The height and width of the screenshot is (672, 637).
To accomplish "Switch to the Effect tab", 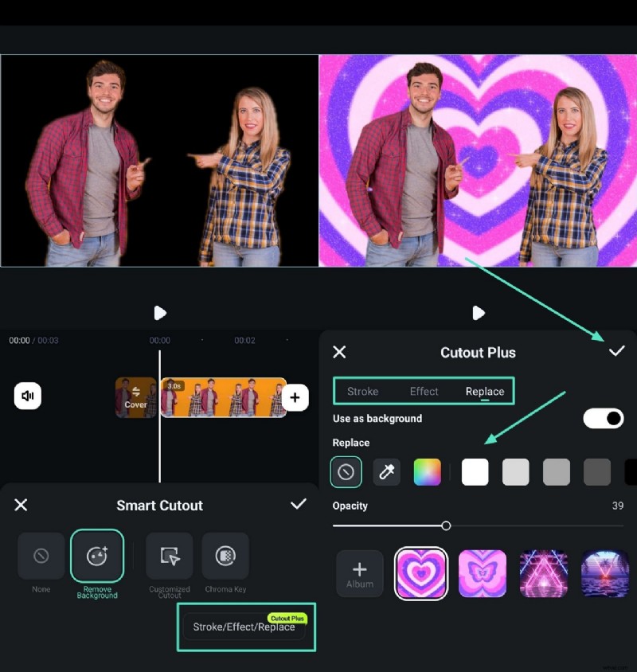I will point(424,391).
